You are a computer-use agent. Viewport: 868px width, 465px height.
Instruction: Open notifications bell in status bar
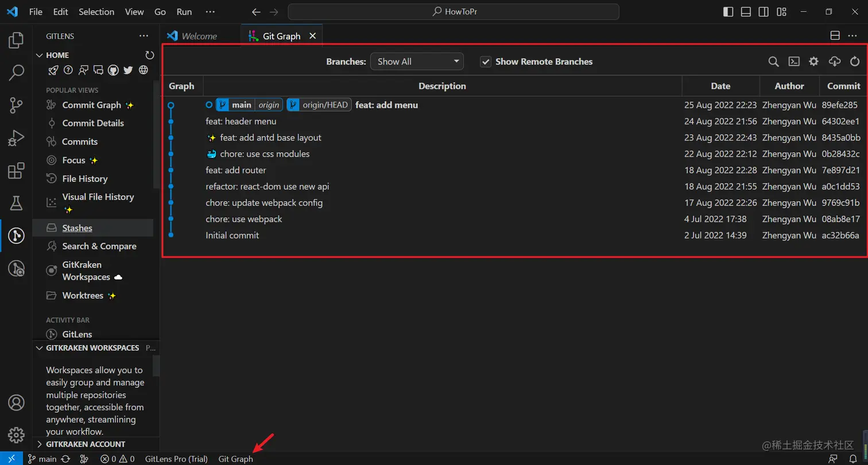click(x=853, y=459)
